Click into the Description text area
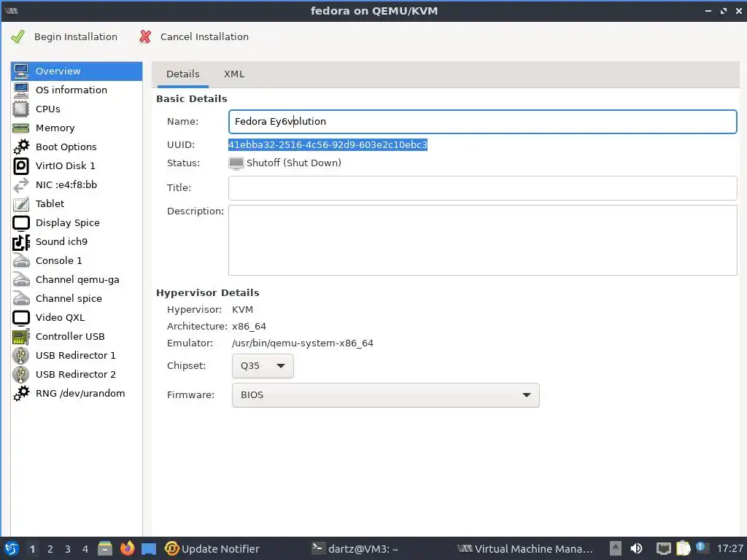Screen dimensions: 747x560 coord(483,240)
